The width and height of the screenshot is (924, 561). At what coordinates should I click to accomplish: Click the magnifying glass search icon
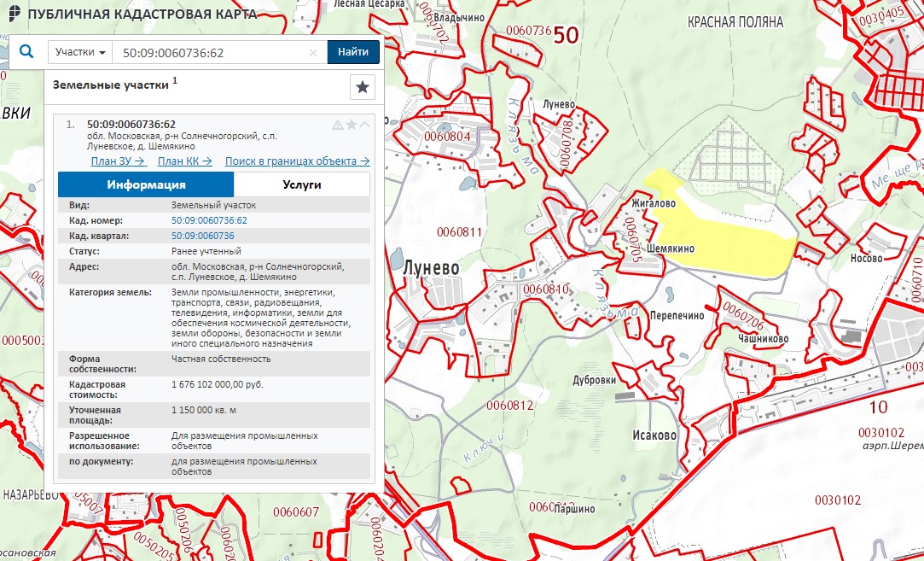point(26,52)
